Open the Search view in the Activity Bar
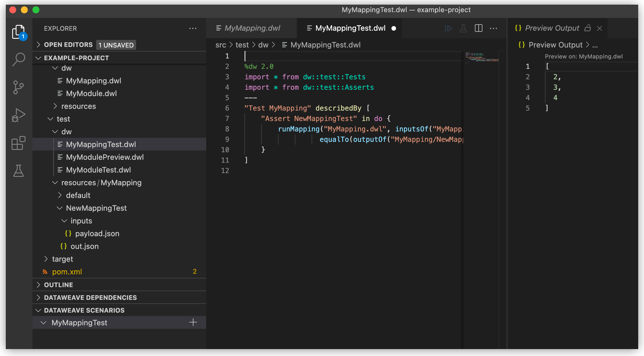This screenshot has height=356, width=644. [x=18, y=59]
